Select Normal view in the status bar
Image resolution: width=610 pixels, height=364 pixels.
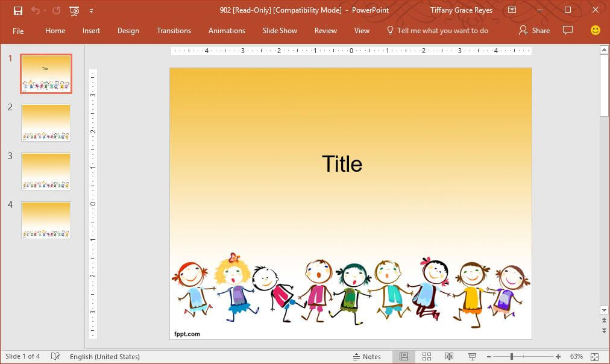click(405, 356)
